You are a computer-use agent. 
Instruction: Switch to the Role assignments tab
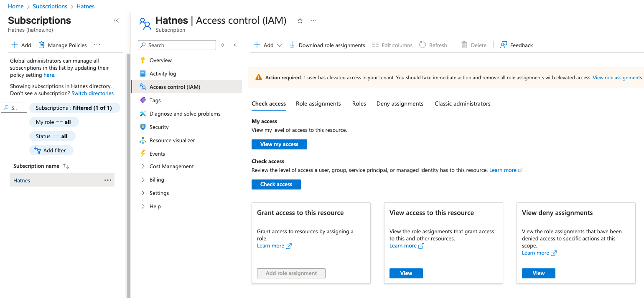click(x=318, y=104)
